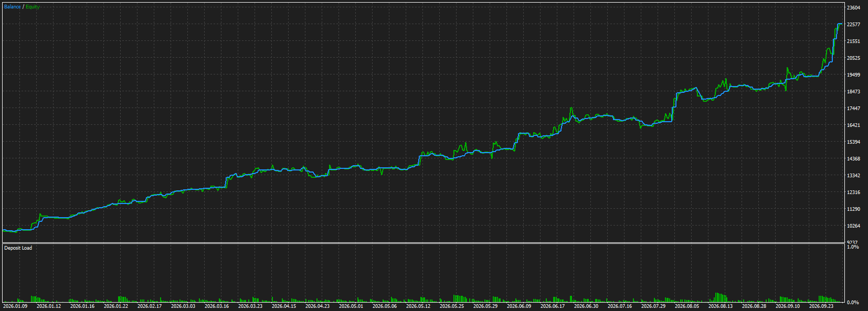
Task: Click the 15394 axis value
Action: click(x=854, y=142)
